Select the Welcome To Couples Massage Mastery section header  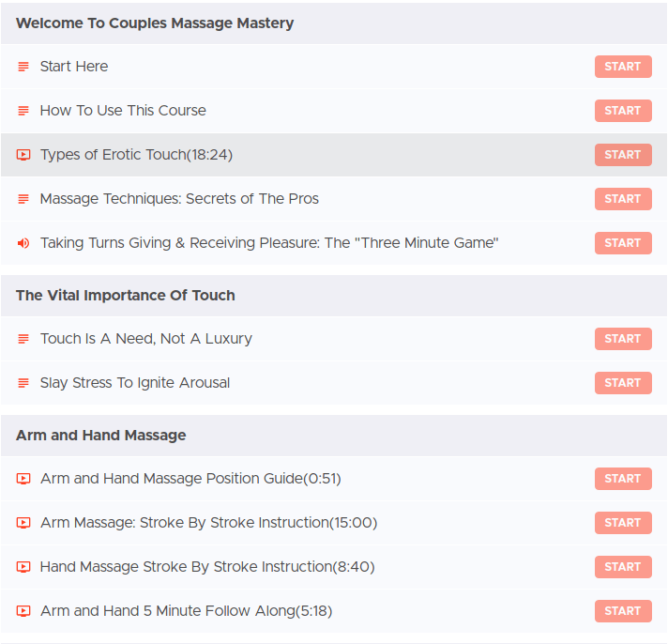(x=155, y=23)
